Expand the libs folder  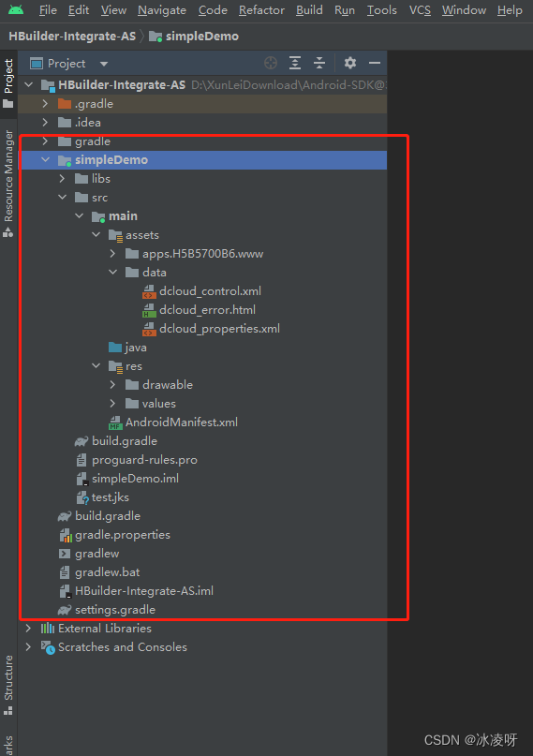click(62, 178)
